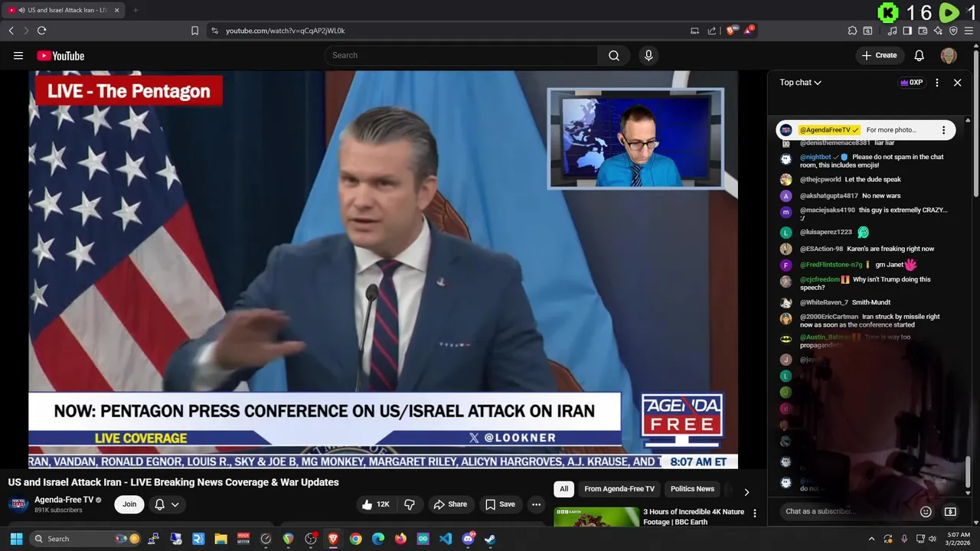Like the video with 12K likes

click(376, 504)
